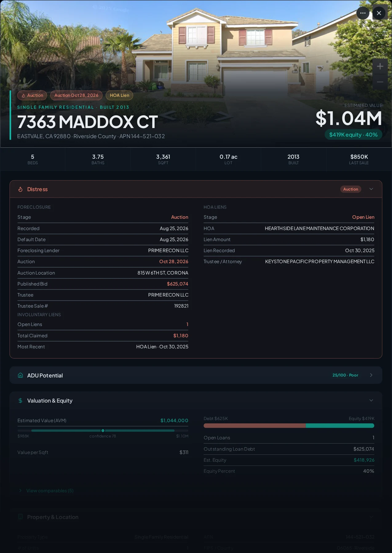
Task: Click the AVM confidence slider marker
Action: pyautogui.click(x=103, y=431)
